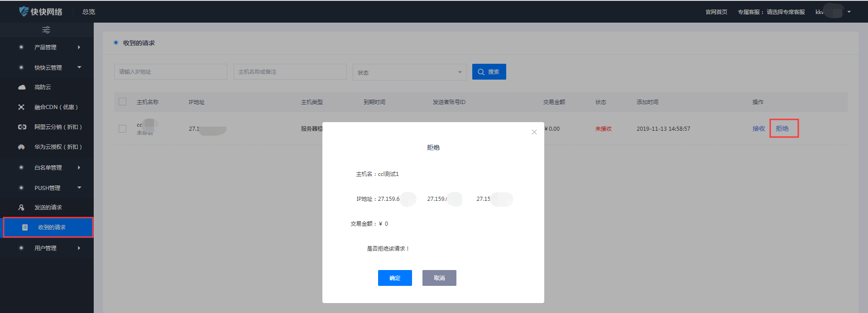Click the 请输入IP地址 input field
Image resolution: width=868 pixels, height=313 pixels.
coord(170,72)
